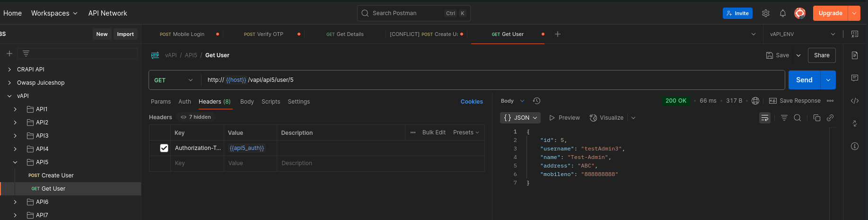Open the related requests icon
This screenshot has height=220, width=868.
tap(854, 123)
